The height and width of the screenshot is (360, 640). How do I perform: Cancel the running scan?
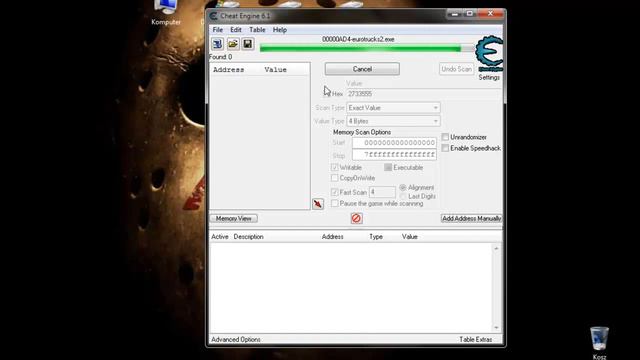point(362,69)
